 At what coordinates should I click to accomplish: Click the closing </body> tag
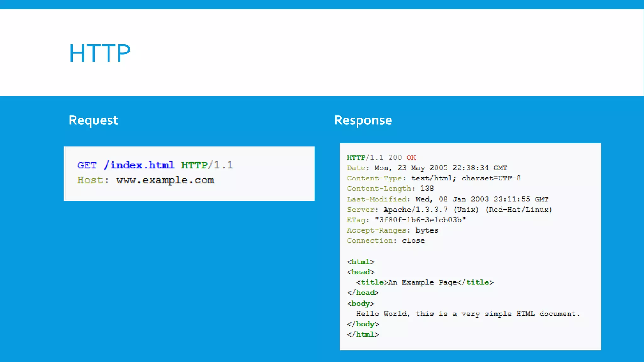[x=363, y=324]
